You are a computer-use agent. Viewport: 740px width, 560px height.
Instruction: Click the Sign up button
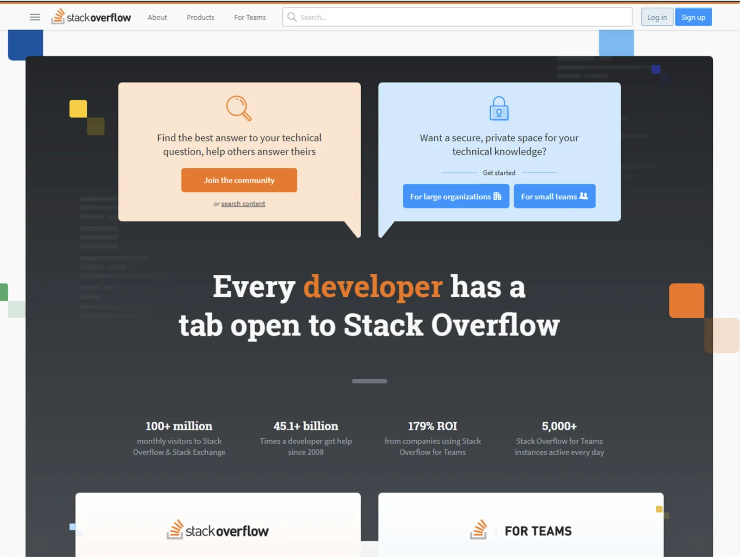coord(693,17)
